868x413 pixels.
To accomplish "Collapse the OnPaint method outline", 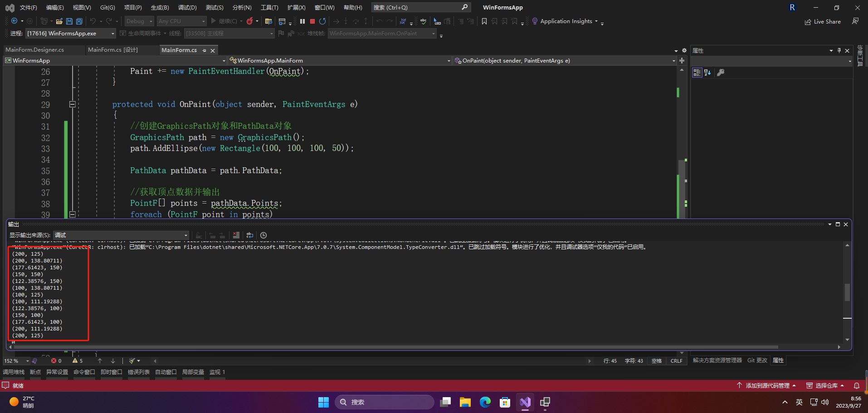I will pos(72,104).
